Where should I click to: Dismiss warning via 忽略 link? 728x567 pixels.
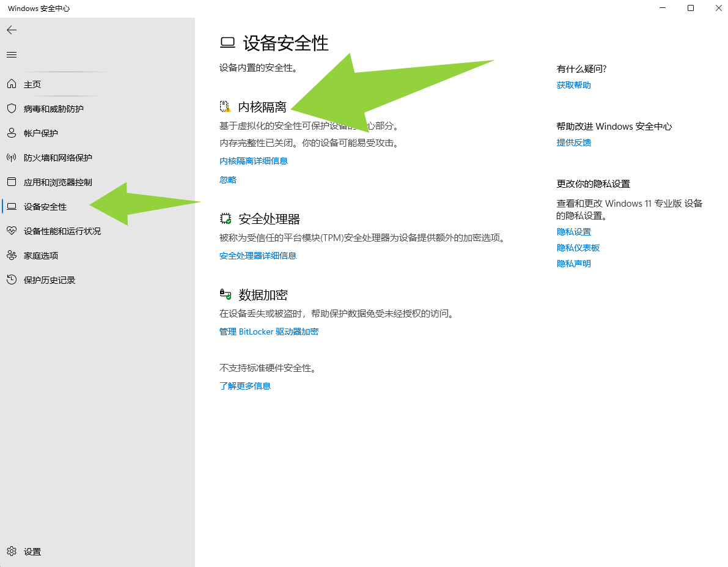(x=227, y=180)
